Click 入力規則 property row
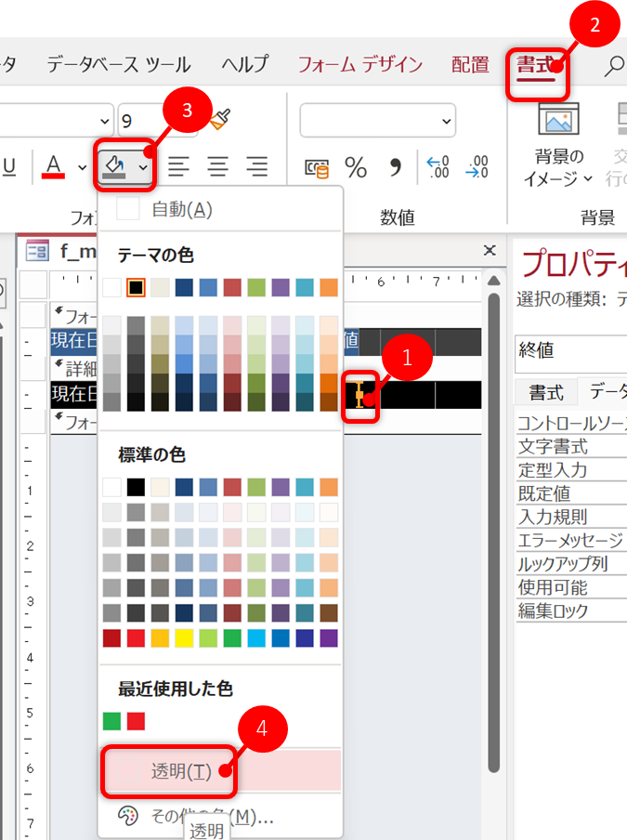627x840 pixels. point(570,517)
